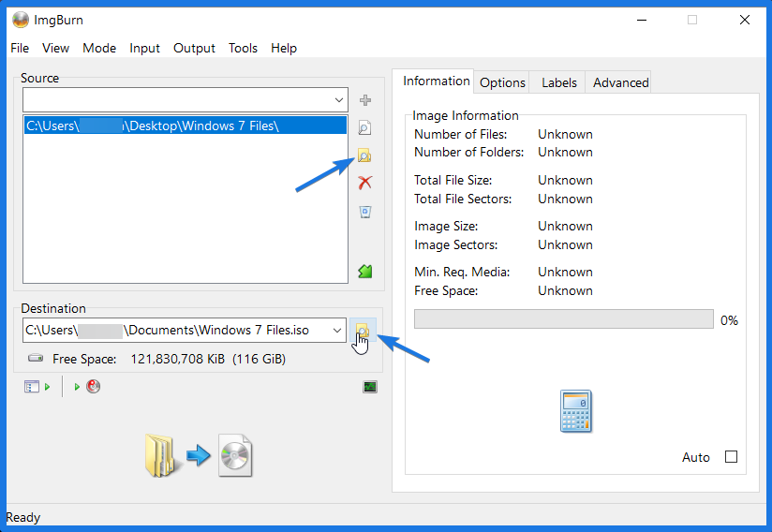
Task: Click the green arrow icon below source list
Action: click(364, 271)
